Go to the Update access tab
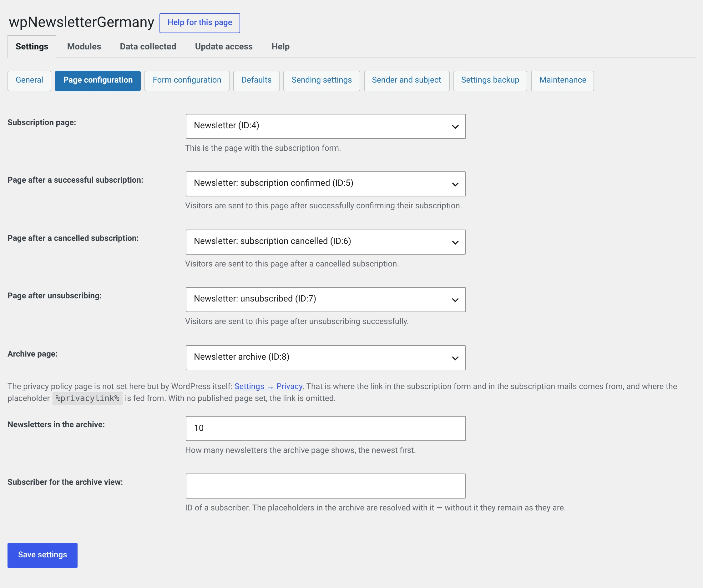The image size is (703, 588). coord(224,47)
